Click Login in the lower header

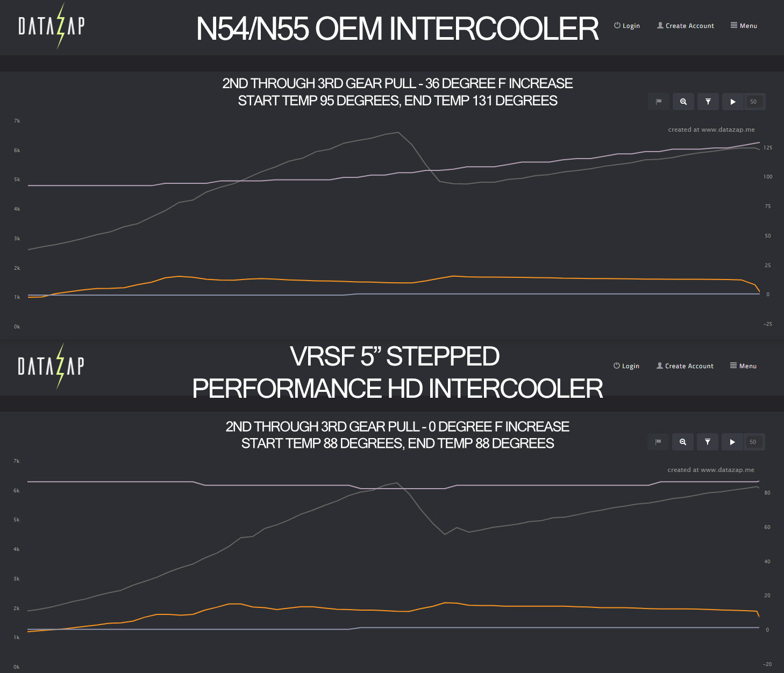[x=626, y=366]
